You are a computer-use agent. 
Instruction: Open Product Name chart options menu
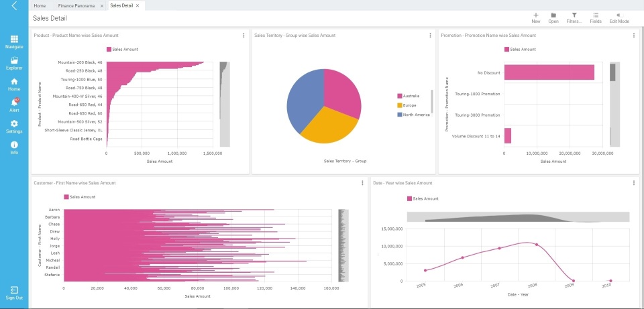coord(244,36)
